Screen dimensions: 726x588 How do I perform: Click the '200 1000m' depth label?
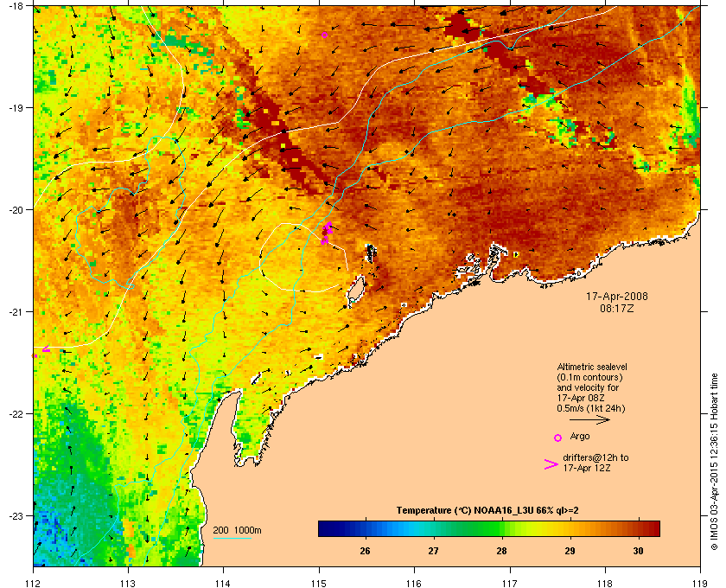pyautogui.click(x=237, y=531)
